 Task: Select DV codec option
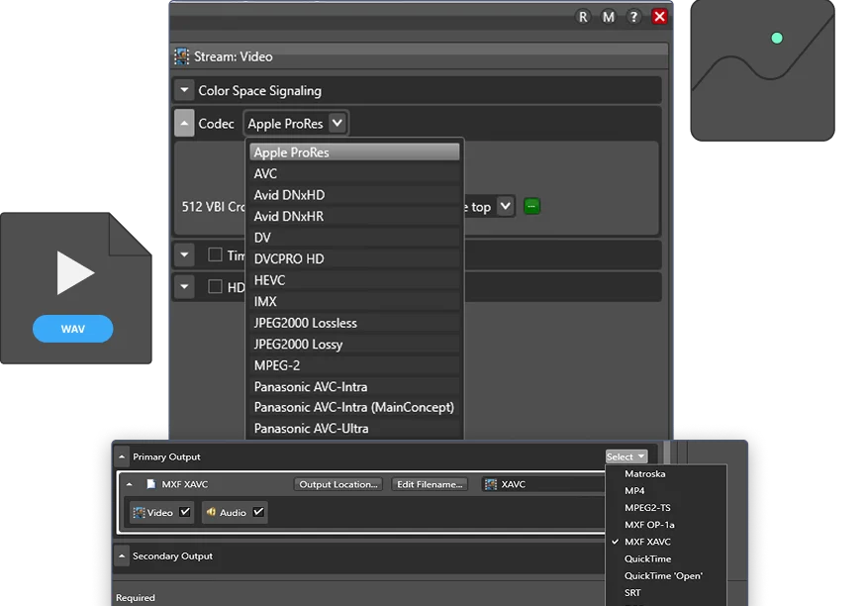point(354,238)
